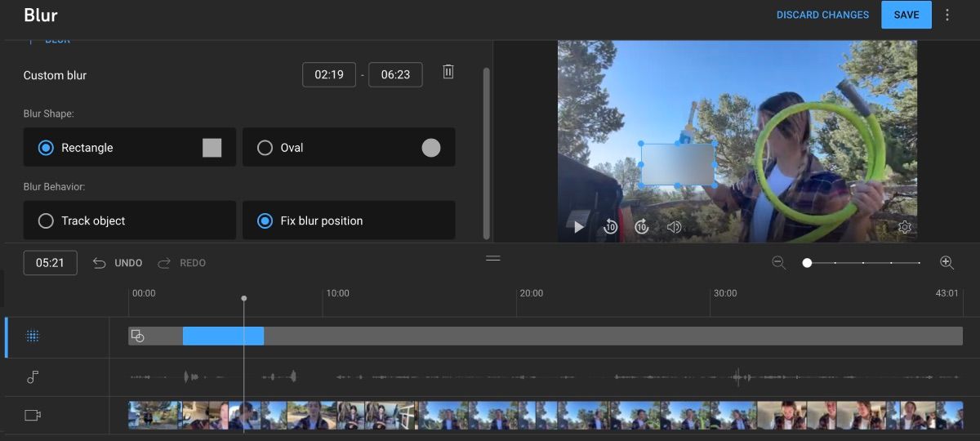Skip forward 10 seconds

[642, 227]
